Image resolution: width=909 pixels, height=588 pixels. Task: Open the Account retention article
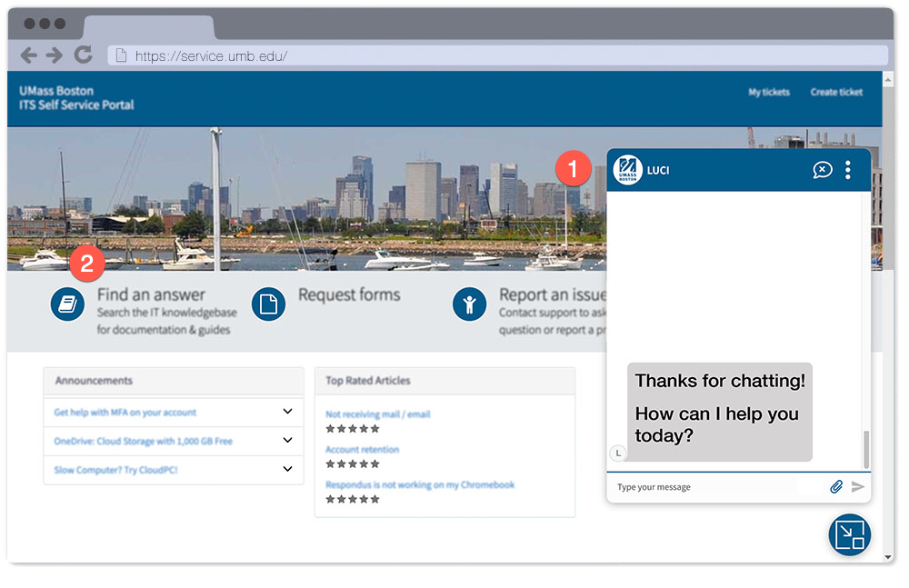click(x=360, y=450)
